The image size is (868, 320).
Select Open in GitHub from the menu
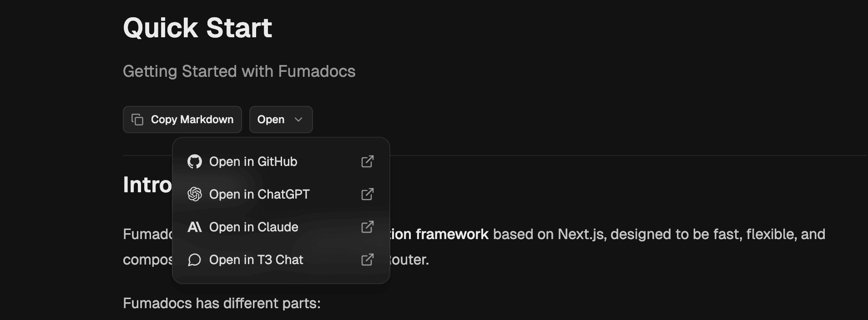click(253, 161)
